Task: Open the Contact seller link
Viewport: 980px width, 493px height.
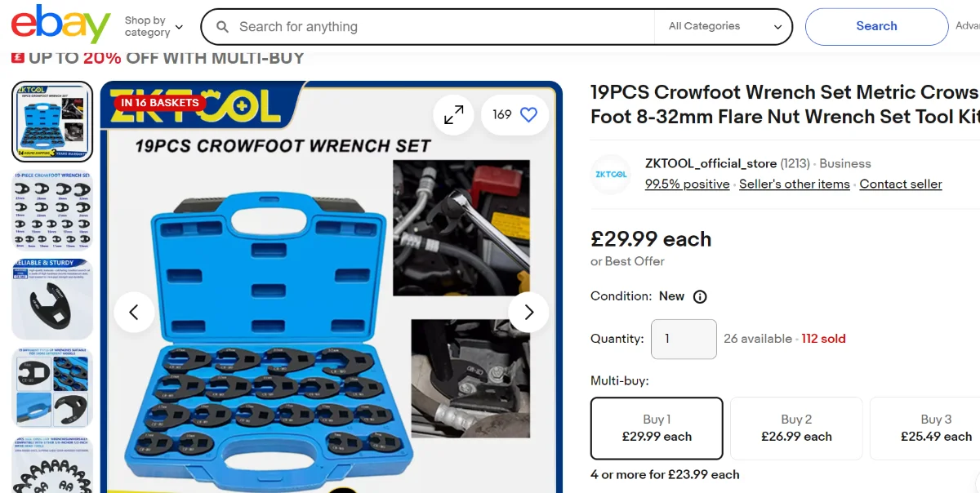Action: (x=901, y=184)
